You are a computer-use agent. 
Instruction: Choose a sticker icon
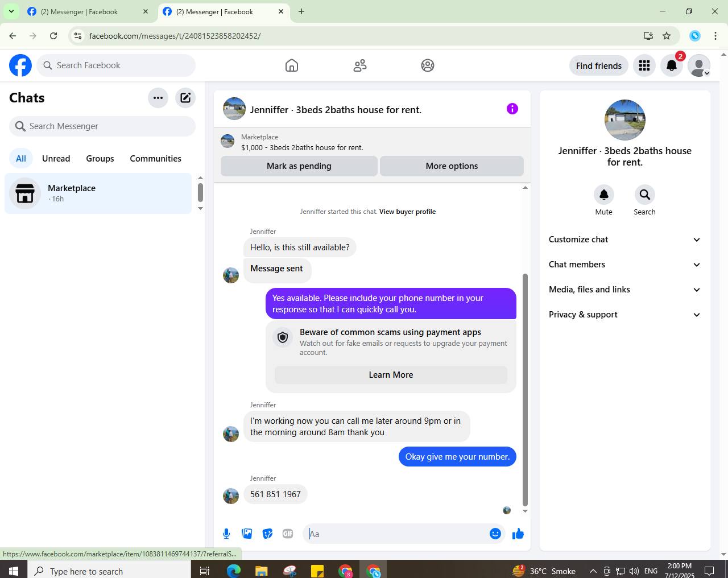click(267, 534)
